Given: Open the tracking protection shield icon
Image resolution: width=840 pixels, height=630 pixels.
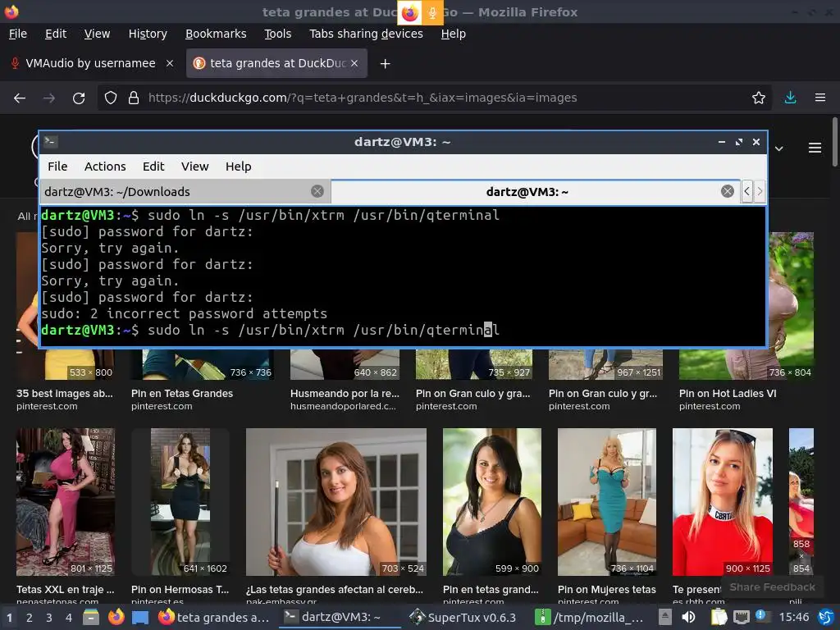Looking at the screenshot, I should (111, 98).
